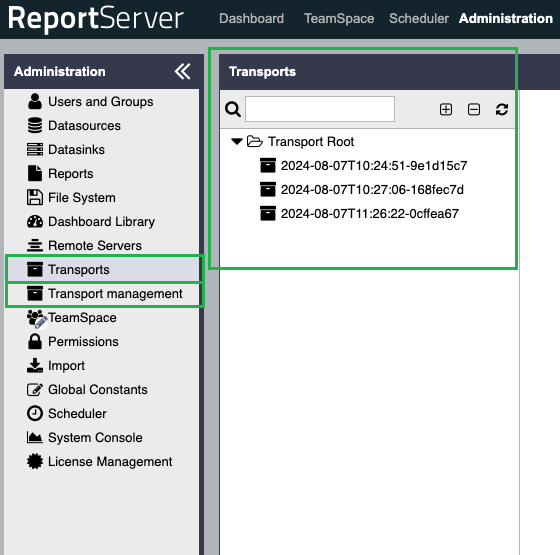Open the TeamSpace top menu
The width and height of the screenshot is (560, 555).
tap(339, 19)
